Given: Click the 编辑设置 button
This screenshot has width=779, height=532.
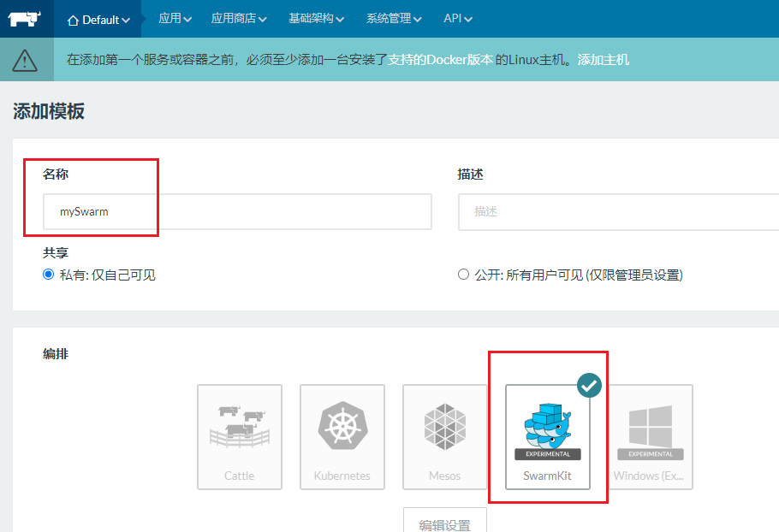Looking at the screenshot, I should pyautogui.click(x=444, y=521).
